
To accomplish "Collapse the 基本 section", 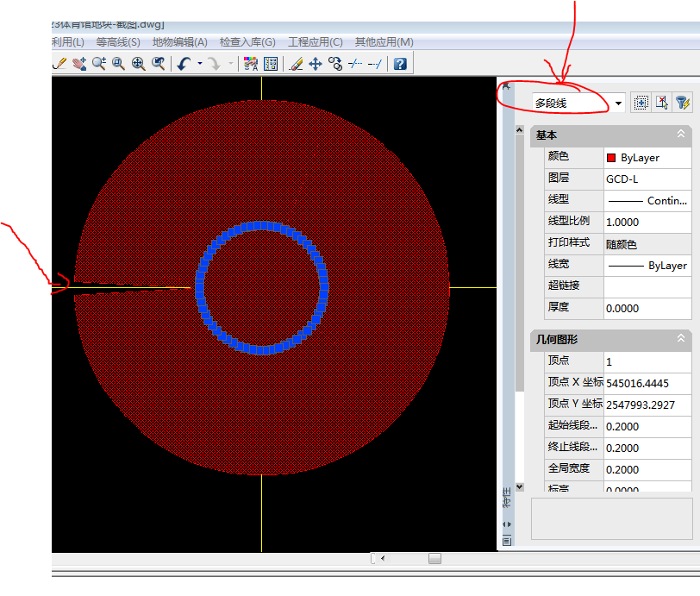I will click(x=681, y=134).
